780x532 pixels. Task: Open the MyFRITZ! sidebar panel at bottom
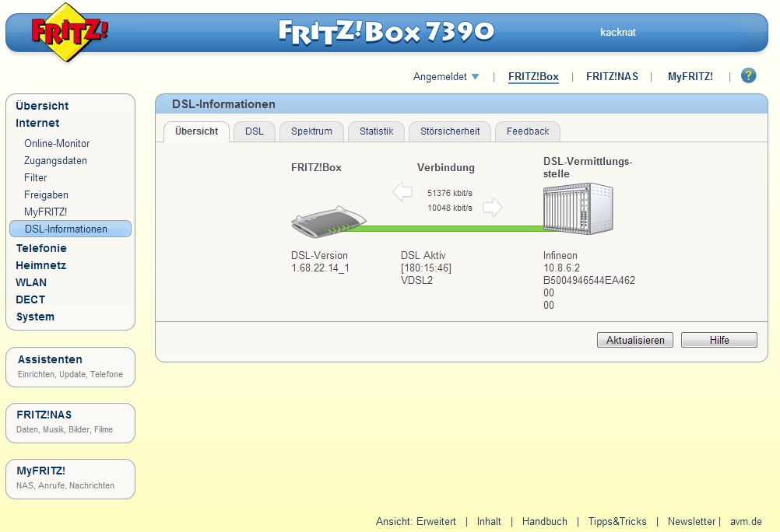click(70, 479)
